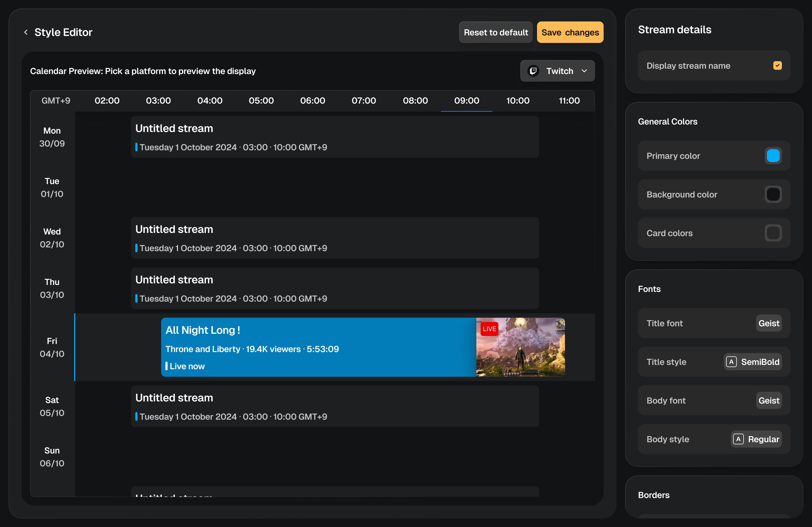
Task: Open the Title font Geist selector
Action: point(769,323)
